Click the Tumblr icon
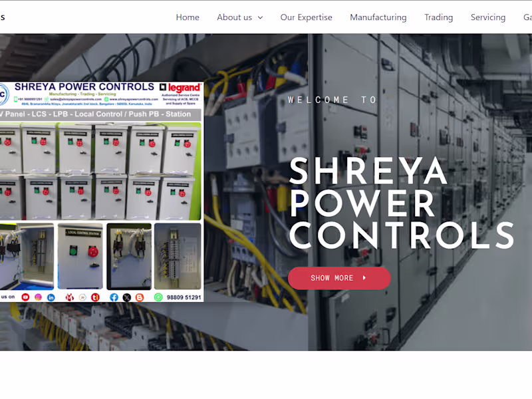This screenshot has height=399, width=532. pos(95,297)
